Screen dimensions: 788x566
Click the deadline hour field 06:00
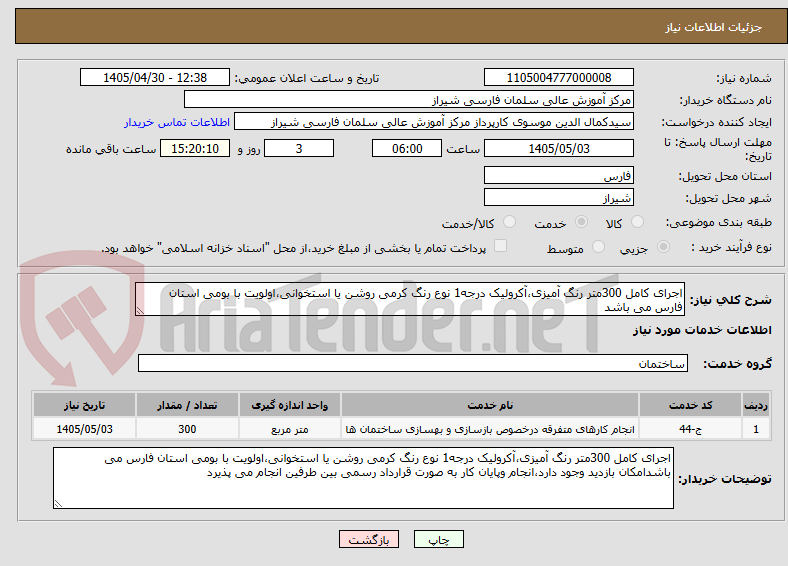click(407, 148)
